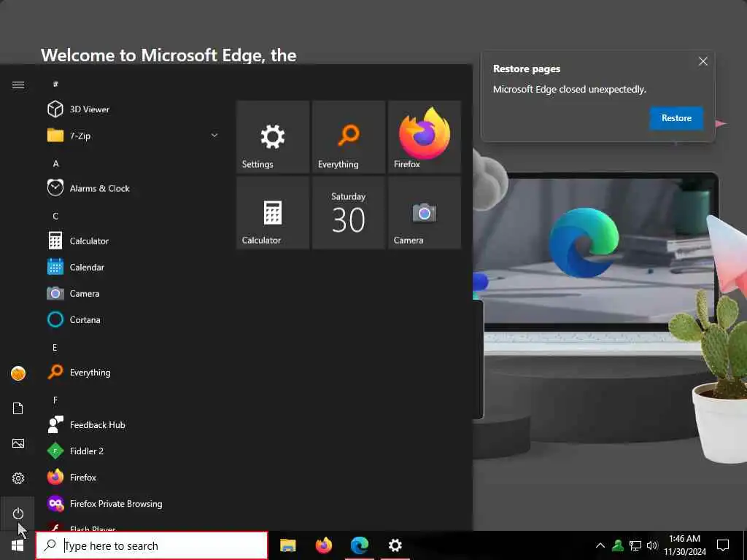Click the Everything pinned tile
This screenshot has width=747, height=560.
point(349,136)
